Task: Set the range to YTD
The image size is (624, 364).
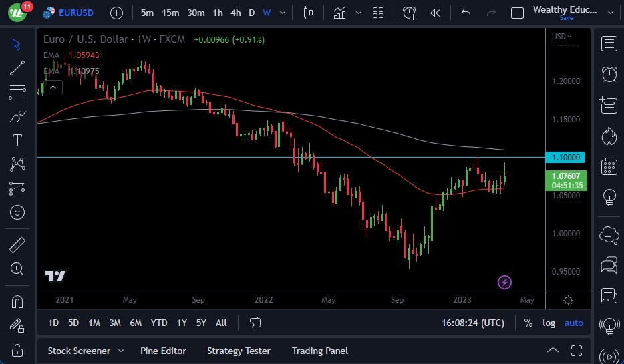Action: 159,323
